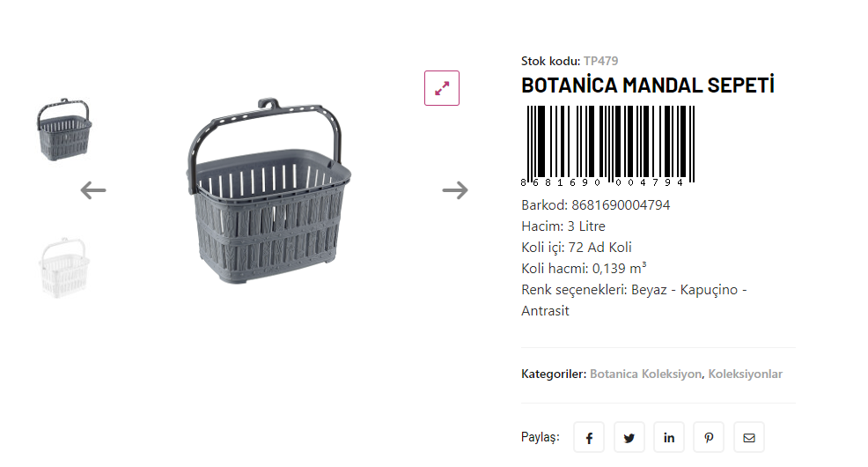Pin product on Pinterest

click(x=709, y=438)
